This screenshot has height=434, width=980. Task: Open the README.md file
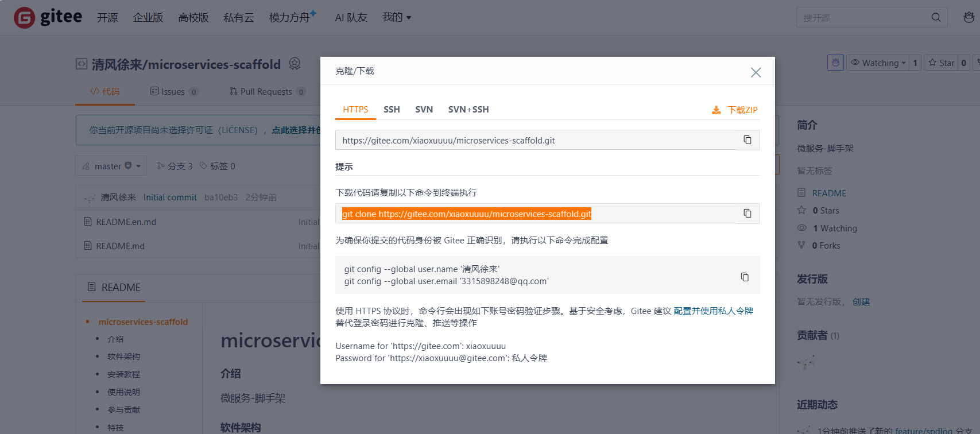tap(120, 246)
